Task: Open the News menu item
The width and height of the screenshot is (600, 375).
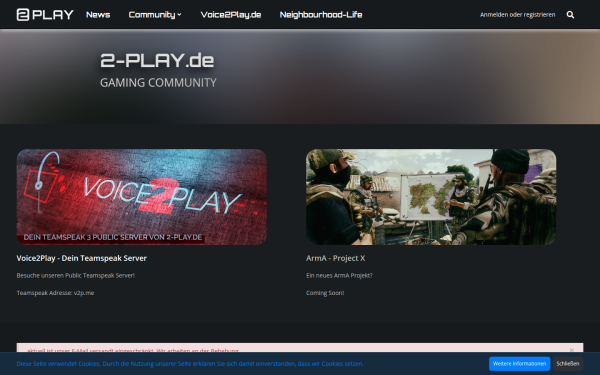Action: point(98,15)
